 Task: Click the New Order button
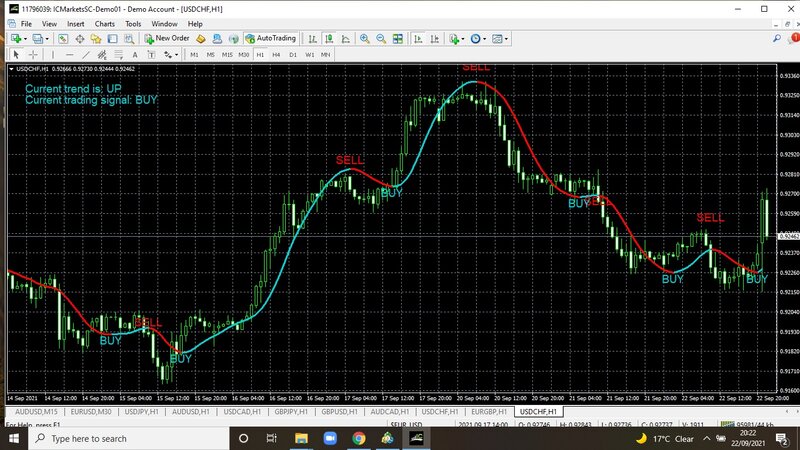pos(167,38)
